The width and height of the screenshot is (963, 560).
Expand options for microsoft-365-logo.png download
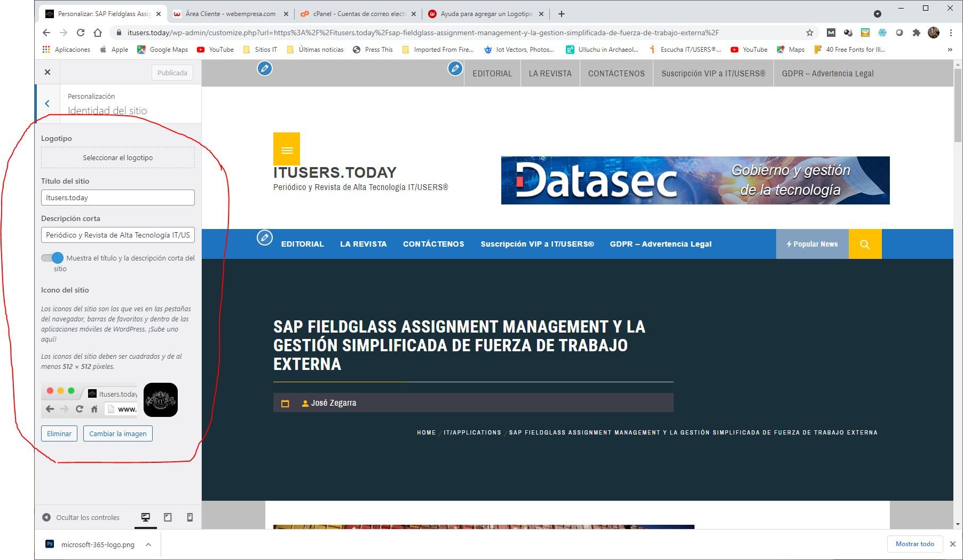(x=148, y=545)
